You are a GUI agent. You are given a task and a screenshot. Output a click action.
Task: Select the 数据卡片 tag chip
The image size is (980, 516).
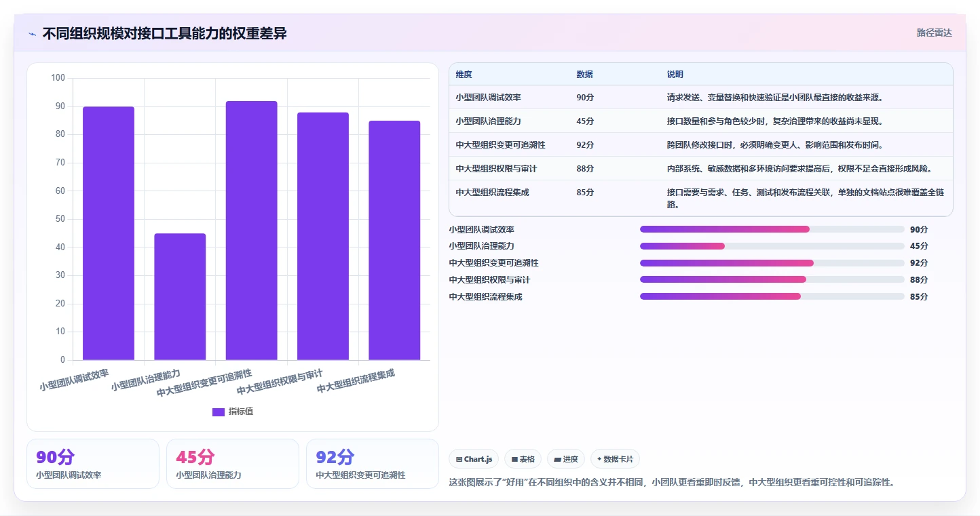(x=615, y=459)
